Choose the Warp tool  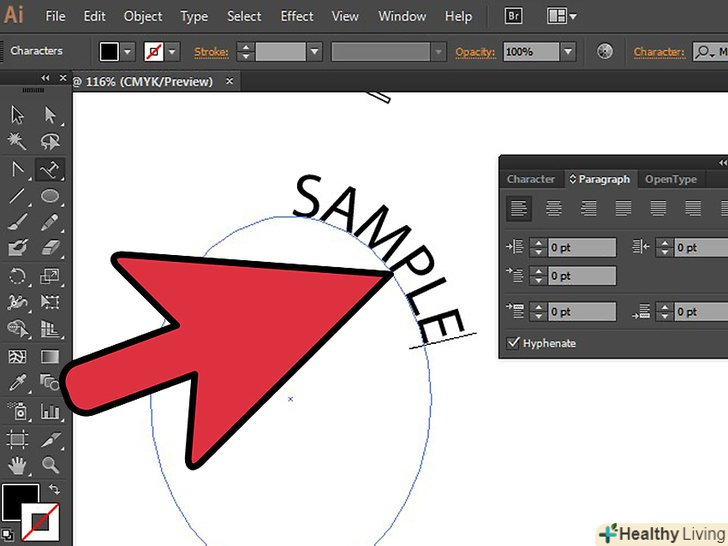click(17, 302)
